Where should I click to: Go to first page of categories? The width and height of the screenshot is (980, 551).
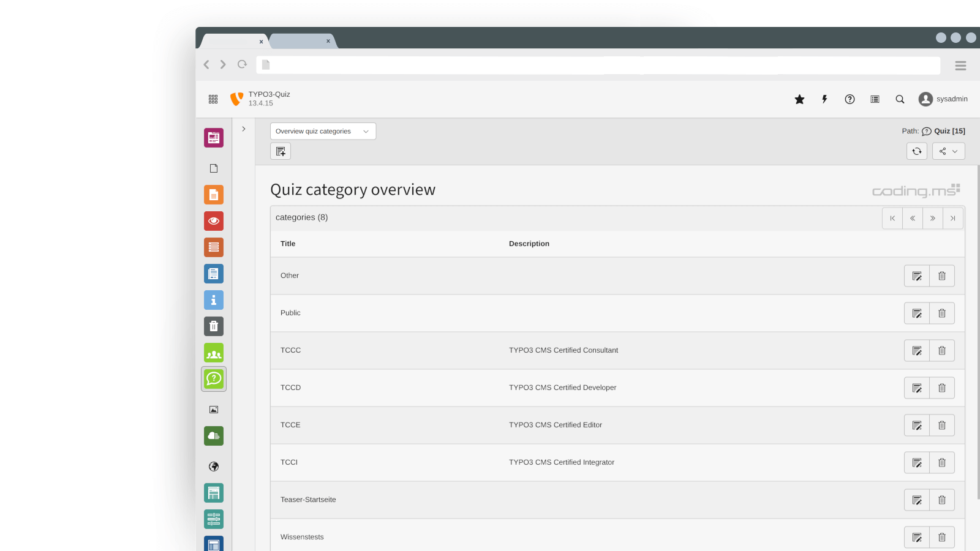tap(892, 218)
